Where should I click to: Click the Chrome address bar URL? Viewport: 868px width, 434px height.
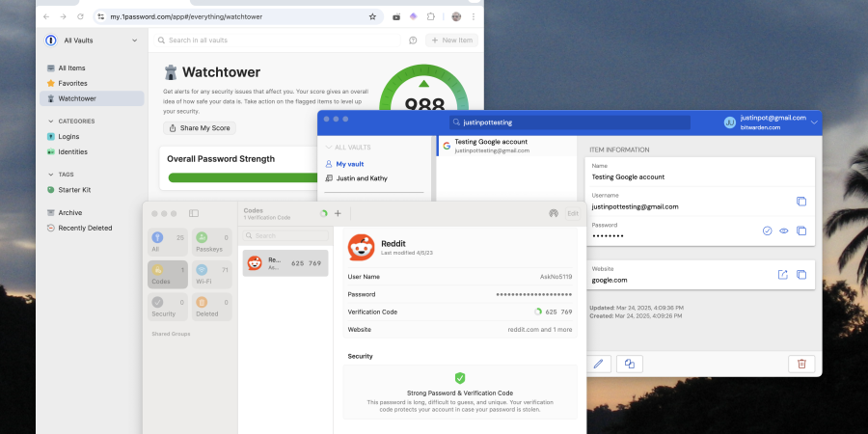186,16
